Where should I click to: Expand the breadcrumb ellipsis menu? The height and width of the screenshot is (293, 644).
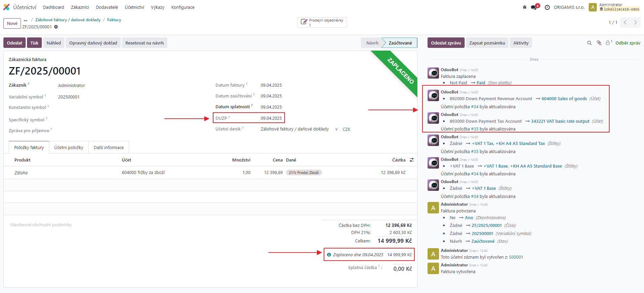click(x=25, y=20)
